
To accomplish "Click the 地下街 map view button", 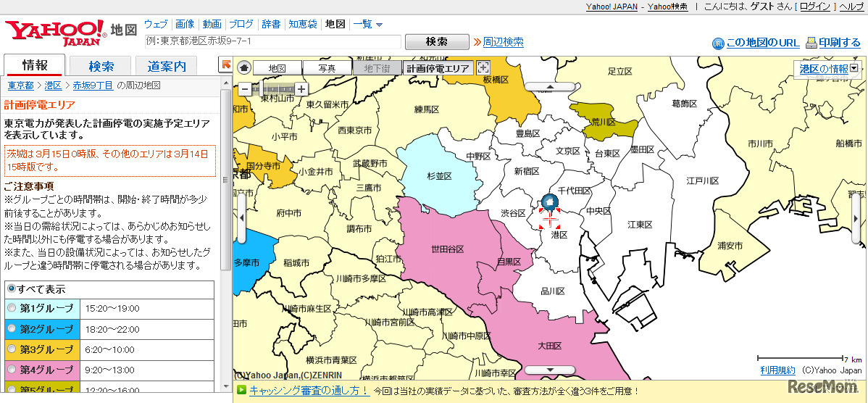I will pyautogui.click(x=377, y=68).
